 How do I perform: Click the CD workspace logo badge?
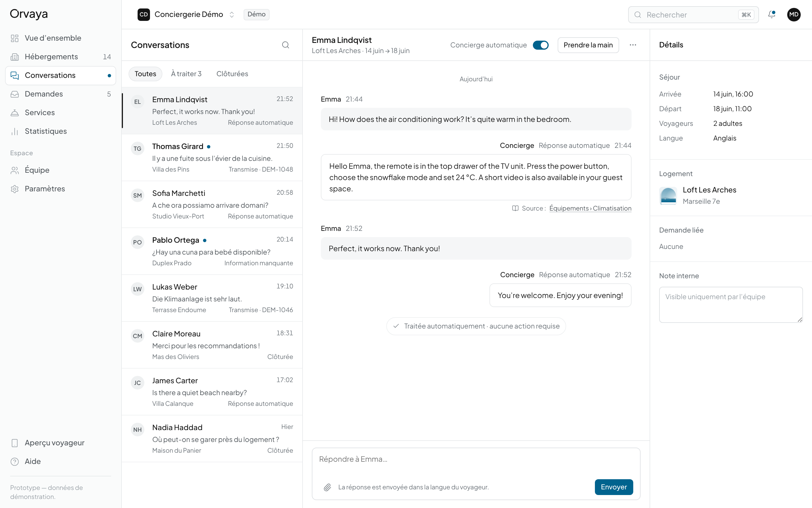(144, 14)
